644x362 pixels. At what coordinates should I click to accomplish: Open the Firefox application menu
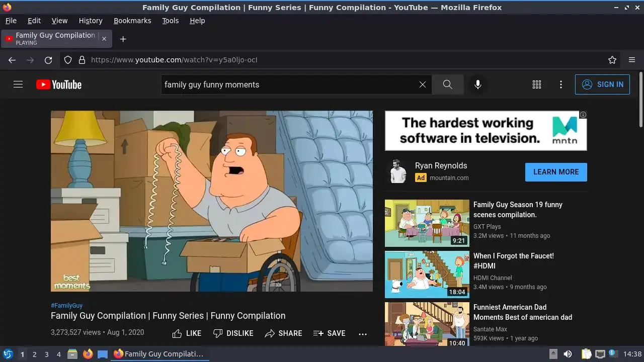pos(632,60)
